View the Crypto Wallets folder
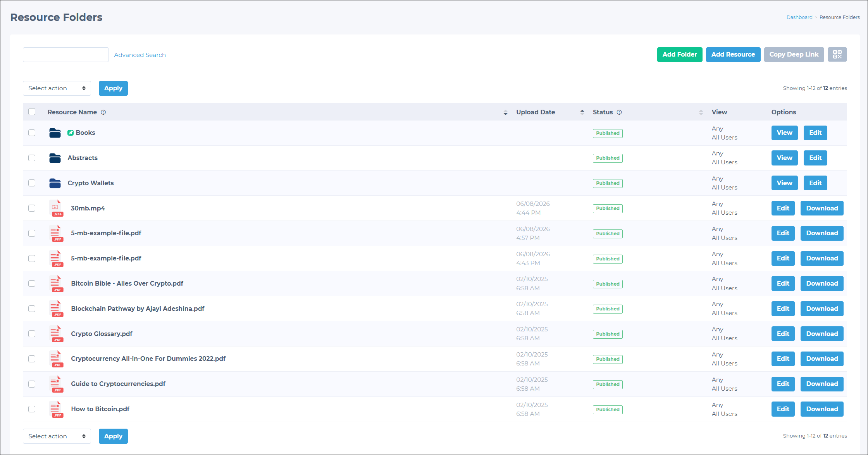This screenshot has width=868, height=455. point(785,183)
